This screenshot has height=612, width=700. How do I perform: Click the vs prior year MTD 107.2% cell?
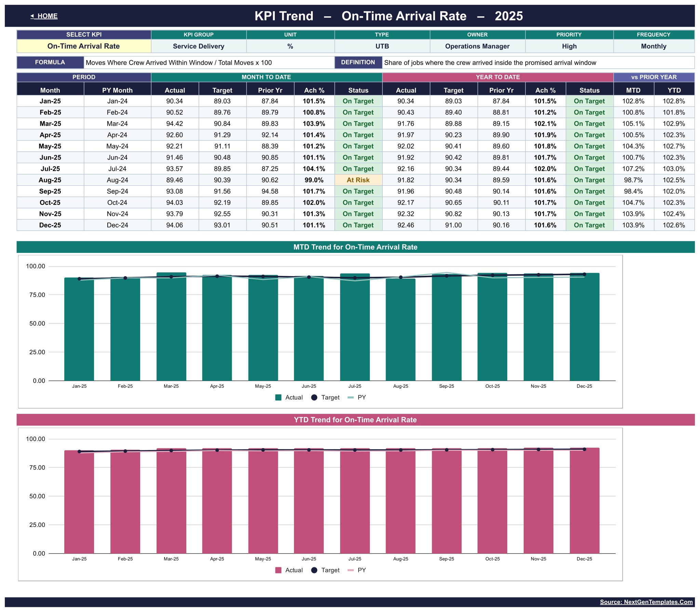tap(633, 169)
